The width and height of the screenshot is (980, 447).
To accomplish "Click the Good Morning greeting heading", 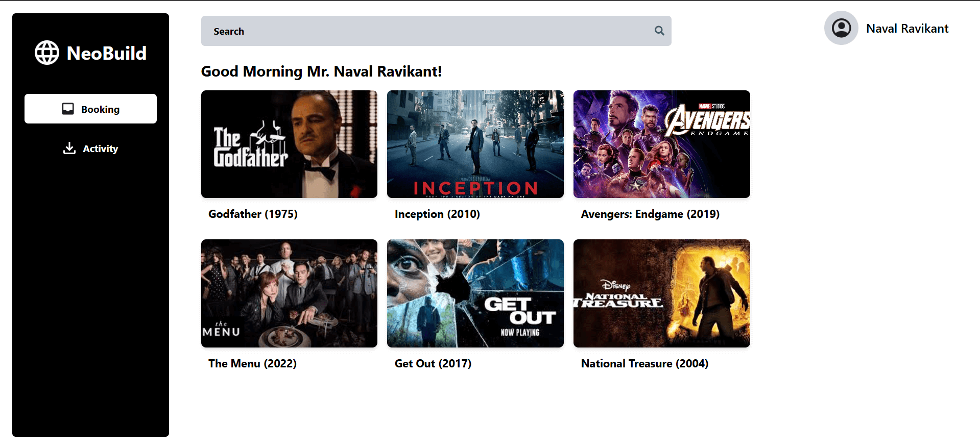I will click(x=321, y=71).
